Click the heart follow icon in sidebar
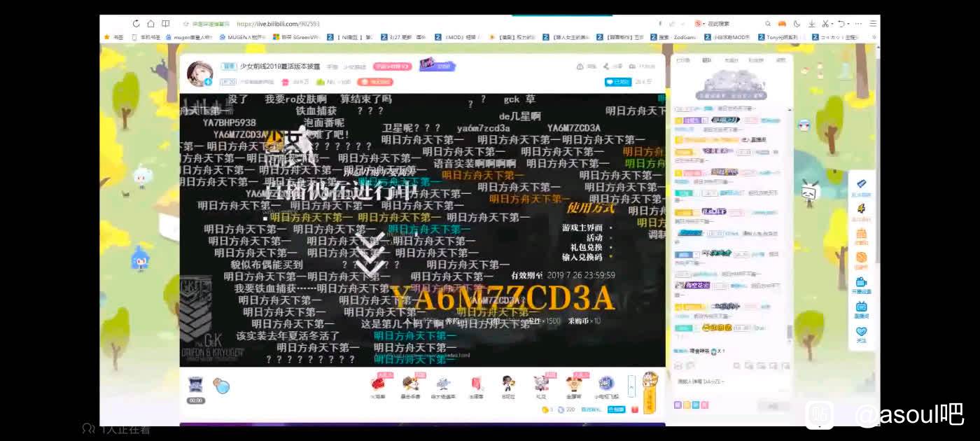 (861, 332)
